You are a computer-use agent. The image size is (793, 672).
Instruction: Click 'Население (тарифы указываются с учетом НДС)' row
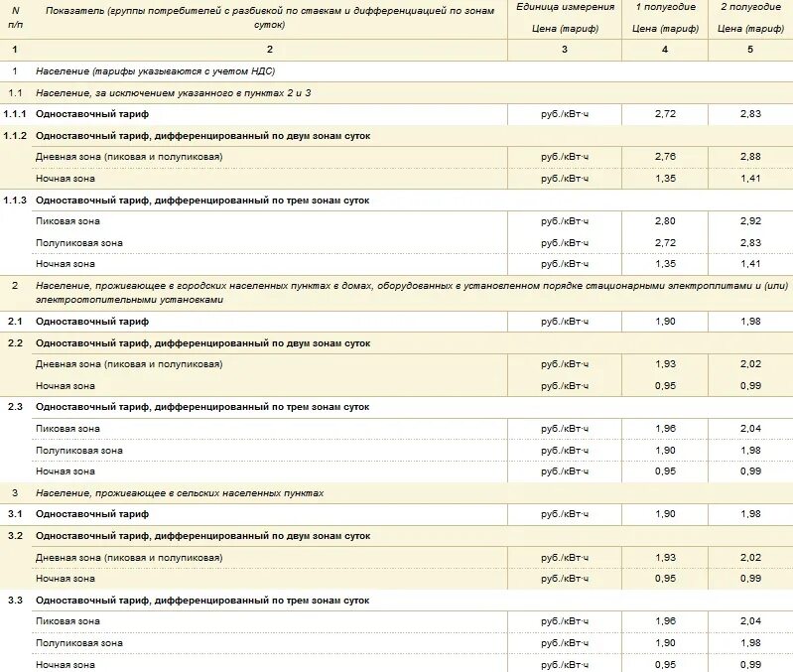pos(155,71)
